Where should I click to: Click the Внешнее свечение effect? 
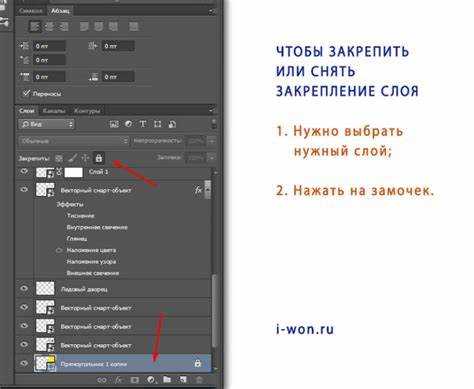[93, 273]
